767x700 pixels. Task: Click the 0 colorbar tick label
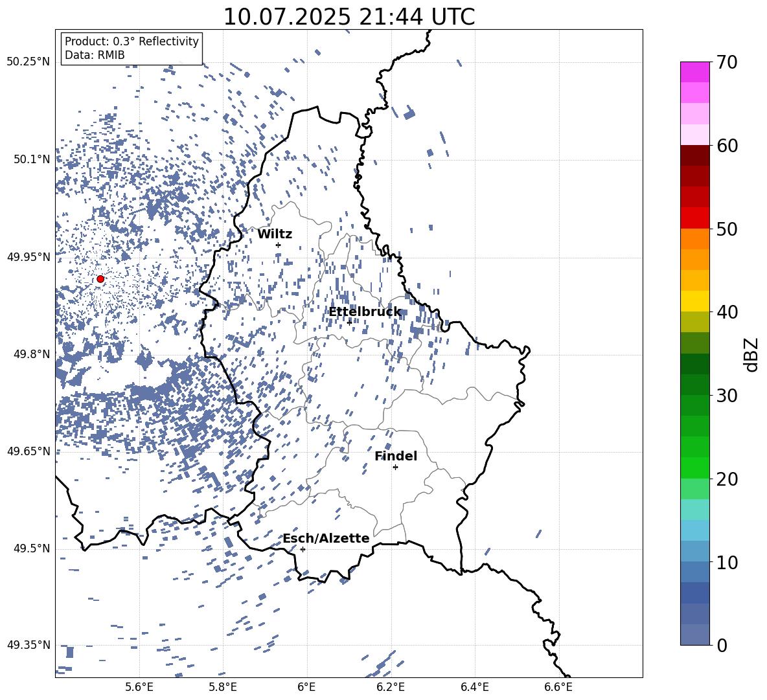(722, 646)
